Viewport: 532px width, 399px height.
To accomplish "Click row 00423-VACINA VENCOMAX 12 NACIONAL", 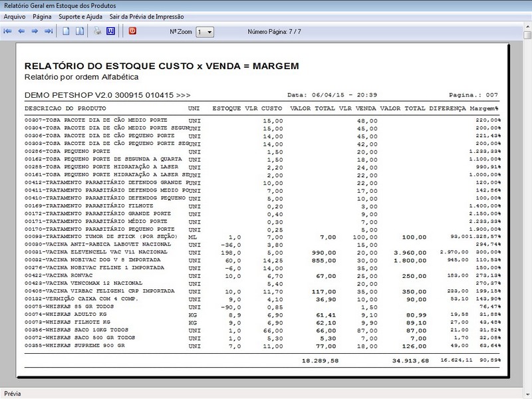I will click(263, 284).
